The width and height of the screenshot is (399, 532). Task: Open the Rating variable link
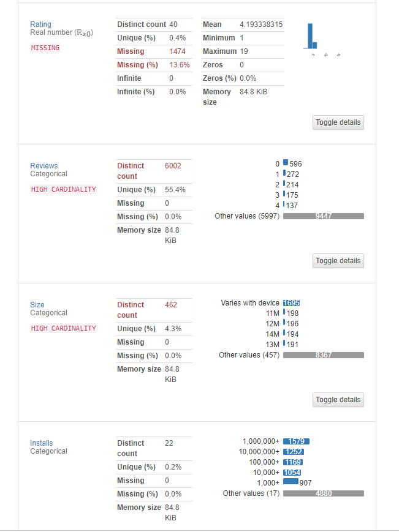click(40, 24)
